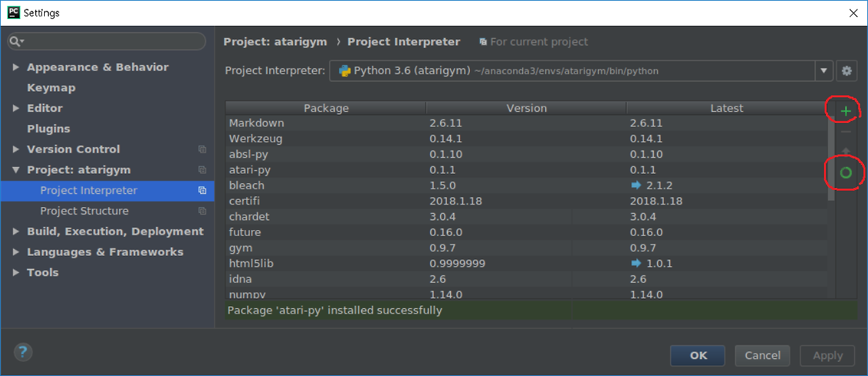868x376 pixels.
Task: Click the settings search input field
Action: click(x=112, y=41)
